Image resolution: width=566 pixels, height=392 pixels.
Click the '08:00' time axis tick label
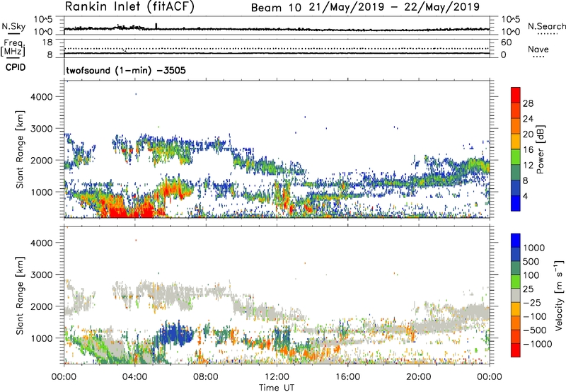[x=205, y=377]
